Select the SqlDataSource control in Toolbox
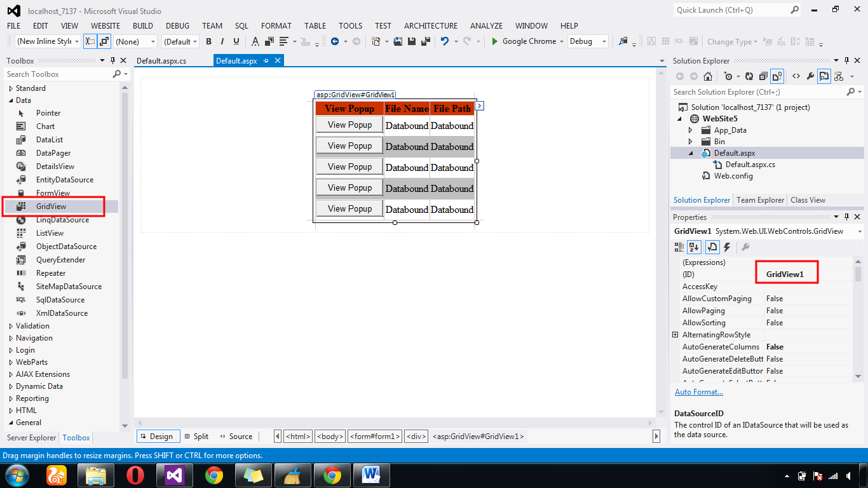Image resolution: width=868 pixels, height=488 pixels. pyautogui.click(x=60, y=300)
